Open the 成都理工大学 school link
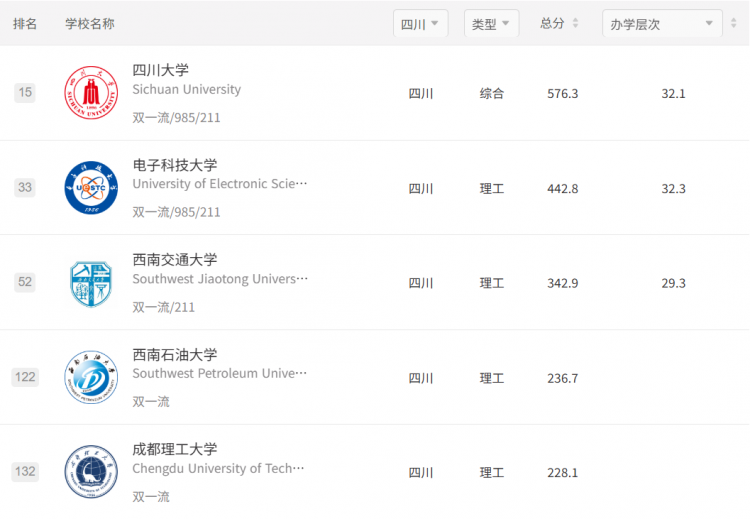 (175, 449)
